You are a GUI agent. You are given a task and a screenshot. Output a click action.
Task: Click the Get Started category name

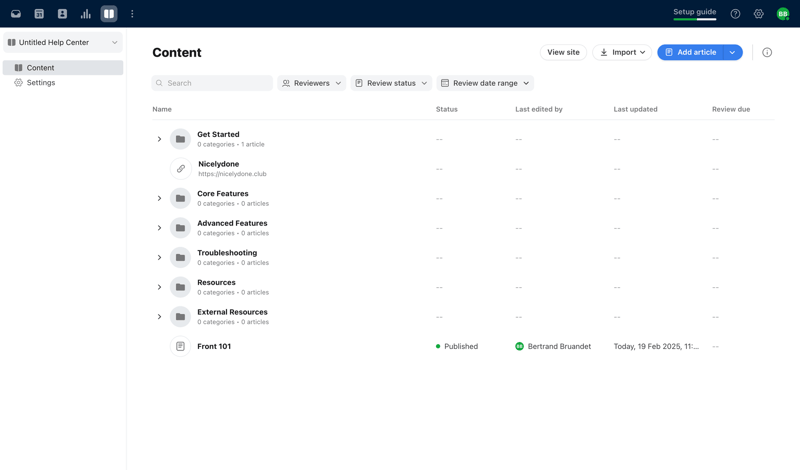click(218, 134)
